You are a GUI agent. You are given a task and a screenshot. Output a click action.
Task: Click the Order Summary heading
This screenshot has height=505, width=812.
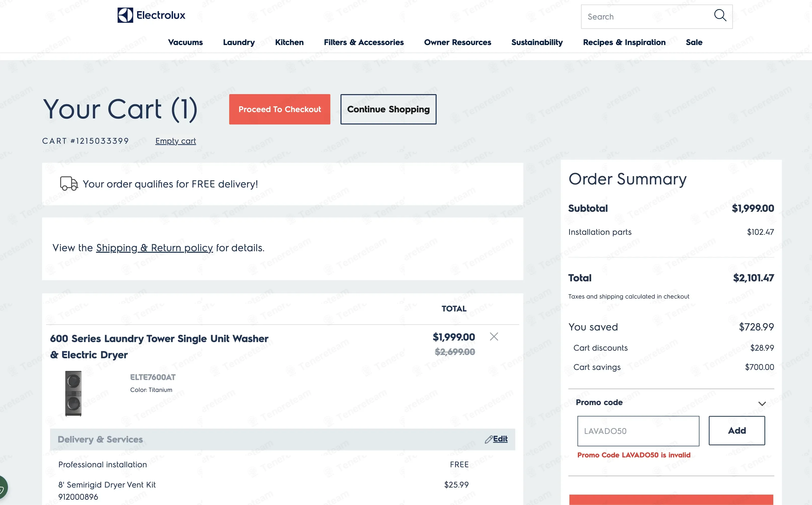627,179
